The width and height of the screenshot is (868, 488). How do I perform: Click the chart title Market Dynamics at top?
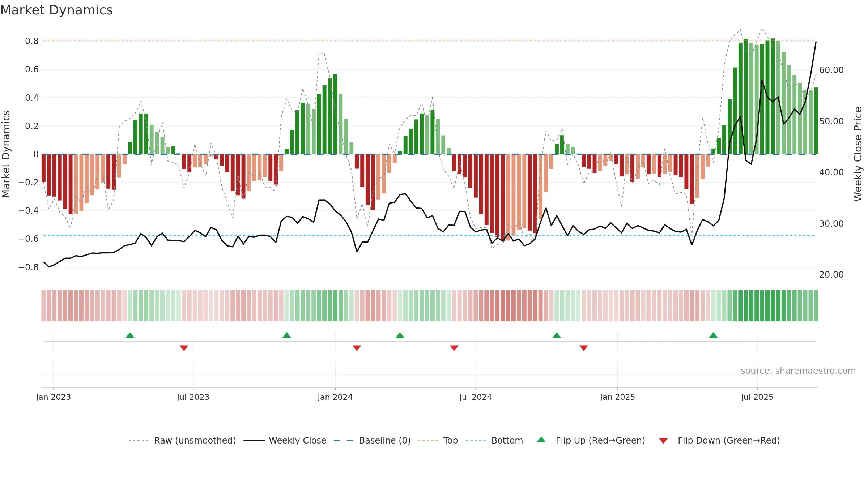tap(56, 10)
